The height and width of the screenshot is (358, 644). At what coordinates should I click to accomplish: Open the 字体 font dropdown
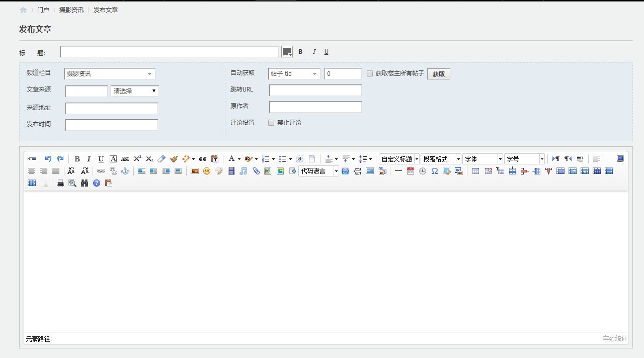pos(482,159)
